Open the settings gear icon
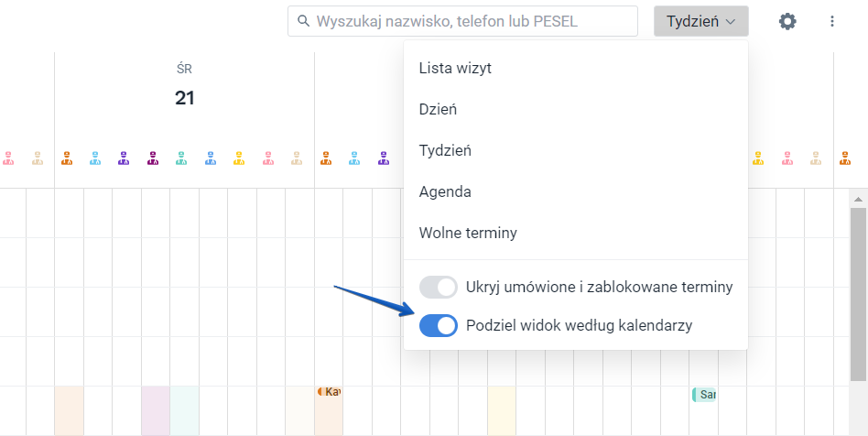868x436 pixels. (787, 21)
